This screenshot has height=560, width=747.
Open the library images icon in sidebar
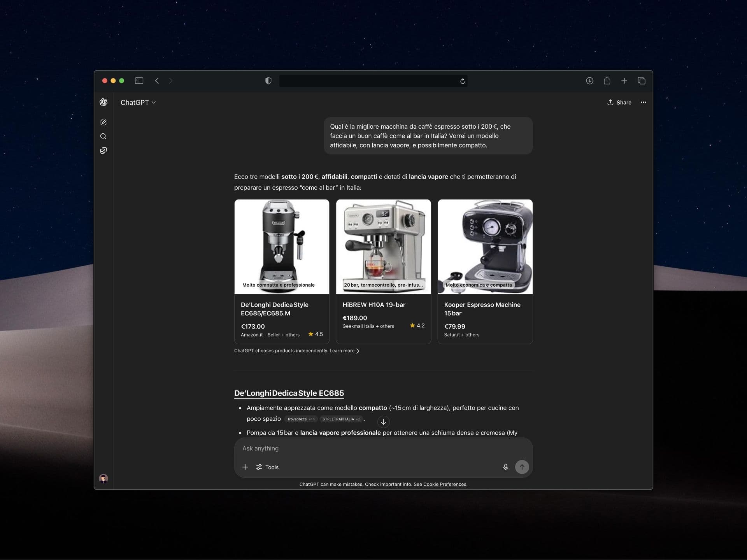(103, 150)
